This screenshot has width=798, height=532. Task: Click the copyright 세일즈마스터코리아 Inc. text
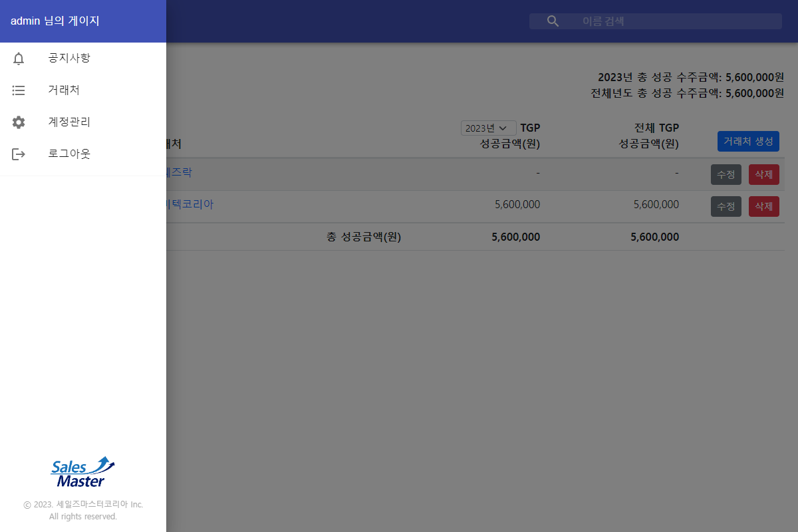coord(83,505)
